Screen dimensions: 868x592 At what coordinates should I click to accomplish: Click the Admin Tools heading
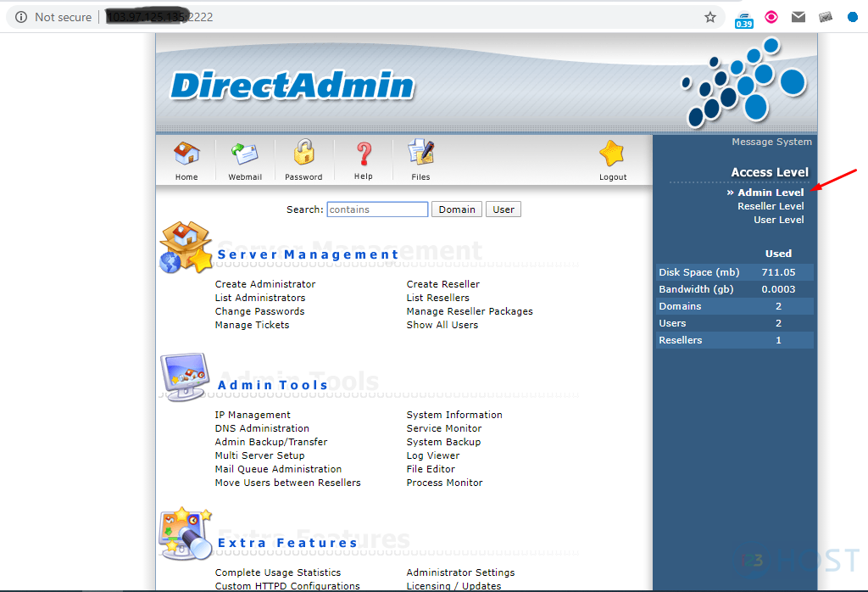click(x=273, y=385)
